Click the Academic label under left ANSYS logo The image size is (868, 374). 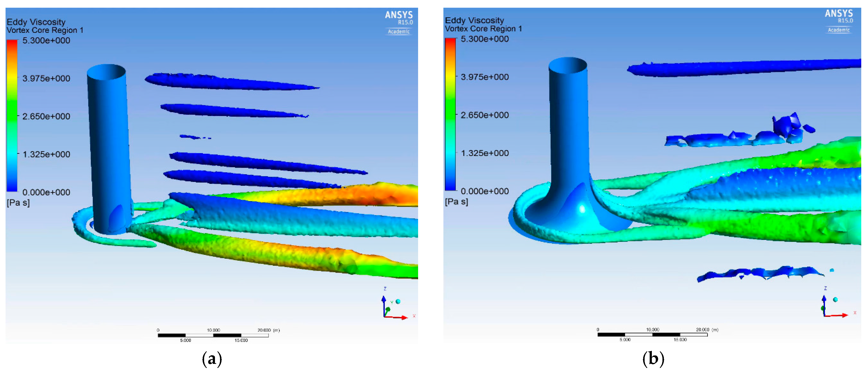tap(399, 32)
